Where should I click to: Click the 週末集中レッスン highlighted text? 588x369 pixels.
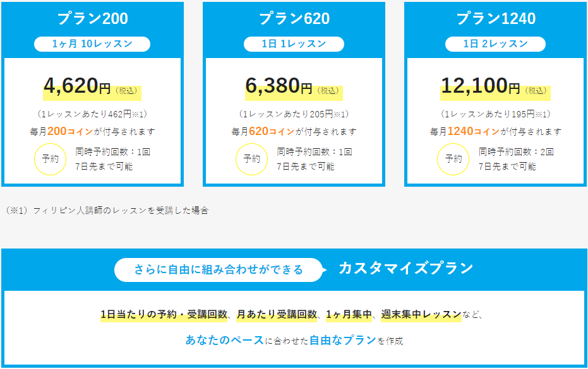point(421,314)
